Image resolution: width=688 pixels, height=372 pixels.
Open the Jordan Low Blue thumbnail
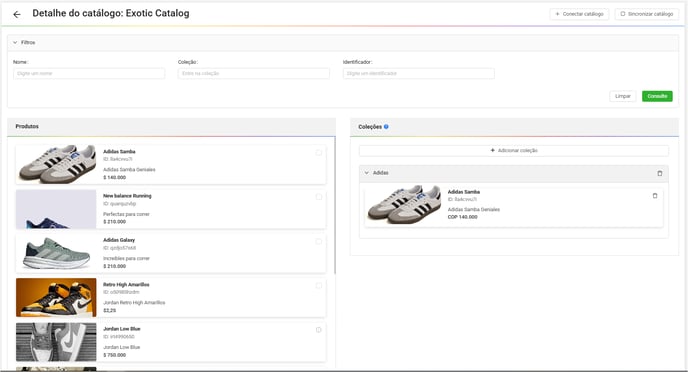coord(56,342)
